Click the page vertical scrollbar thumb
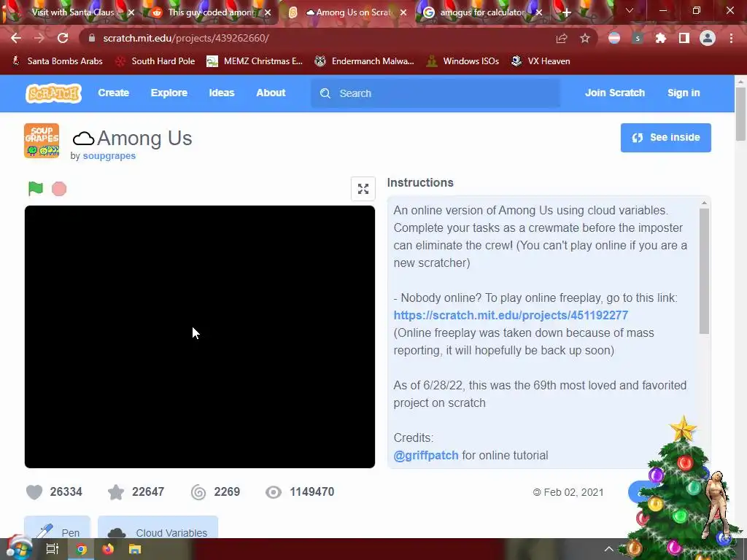This screenshot has height=560, width=747. tap(740, 114)
